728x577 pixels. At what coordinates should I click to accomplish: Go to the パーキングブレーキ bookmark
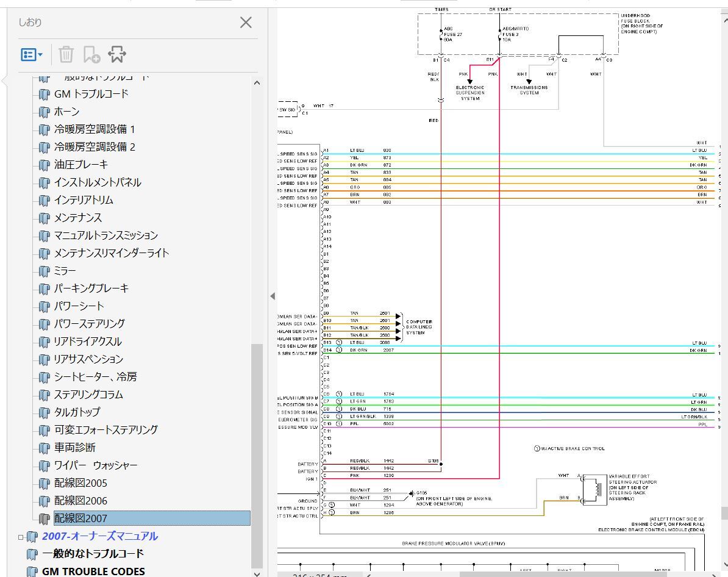pyautogui.click(x=91, y=288)
